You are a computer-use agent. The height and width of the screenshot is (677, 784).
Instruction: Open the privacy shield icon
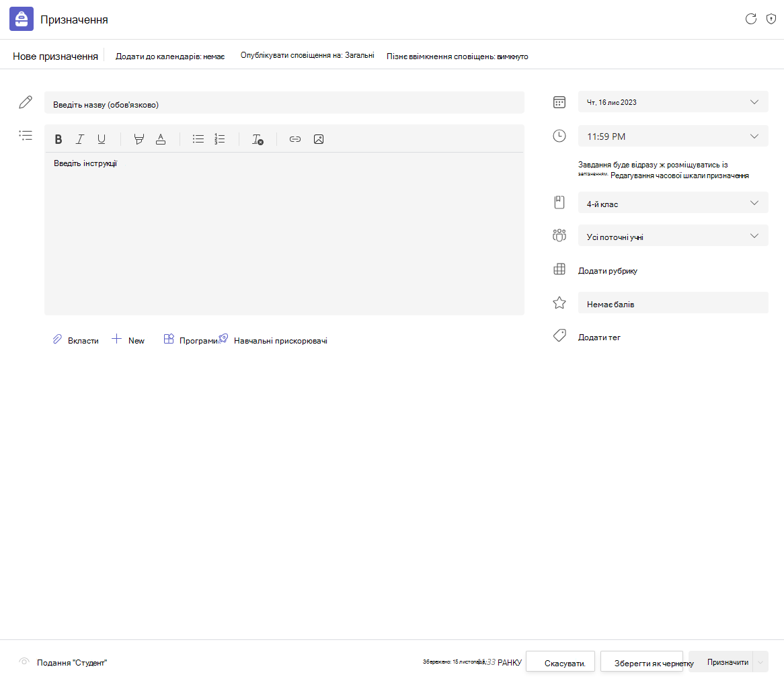(771, 19)
